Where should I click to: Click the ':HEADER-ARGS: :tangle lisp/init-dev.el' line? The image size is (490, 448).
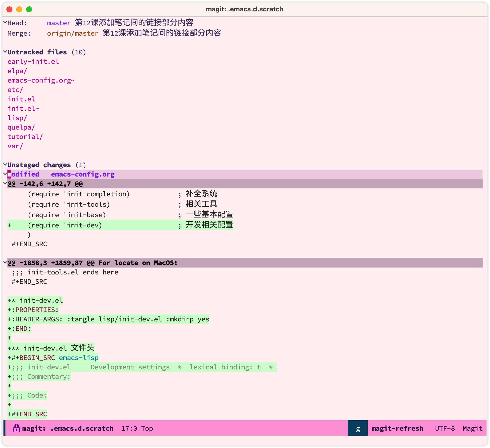pos(108,319)
